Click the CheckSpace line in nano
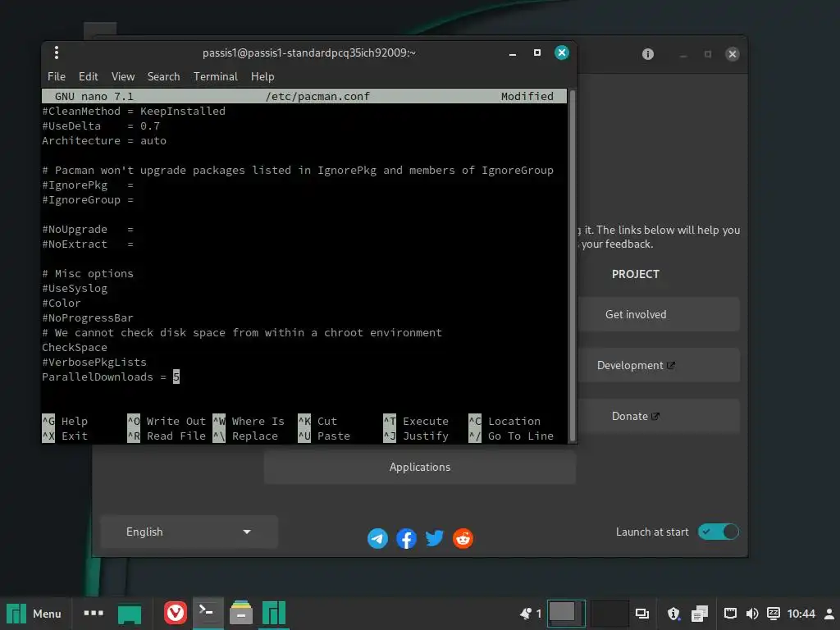Viewport: 840px width, 630px height. tap(75, 348)
